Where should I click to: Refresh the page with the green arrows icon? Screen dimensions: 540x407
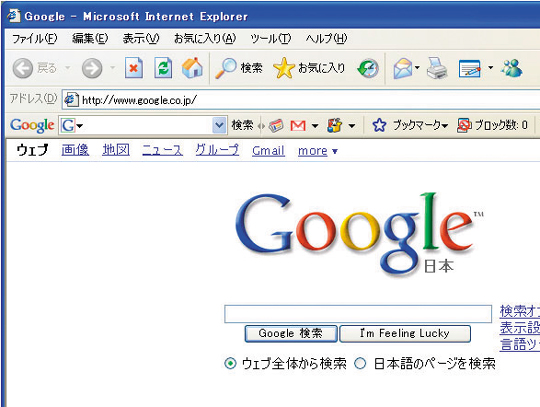click(x=163, y=68)
